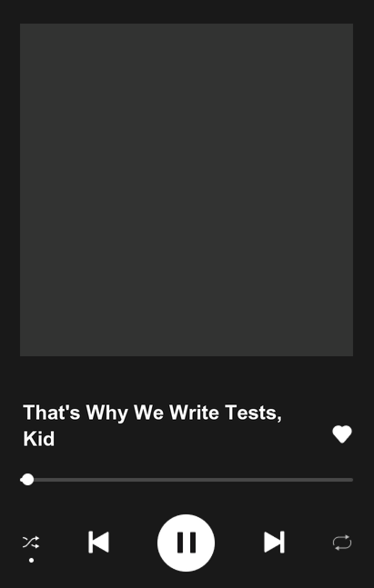The width and height of the screenshot is (374, 588).
Task: Click the word Kid in the track title
Action: point(39,439)
